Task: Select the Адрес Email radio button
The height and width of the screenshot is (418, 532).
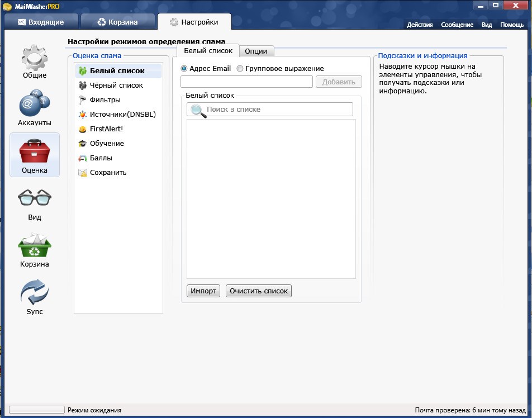Action: [x=184, y=69]
